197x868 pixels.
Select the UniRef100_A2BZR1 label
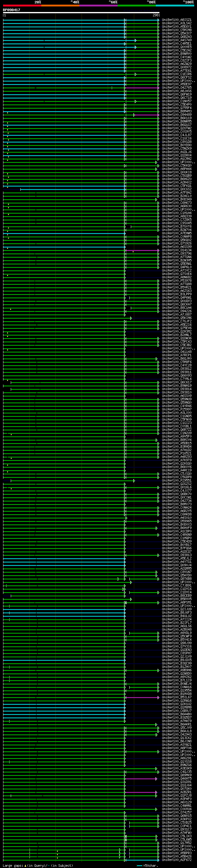177,792
